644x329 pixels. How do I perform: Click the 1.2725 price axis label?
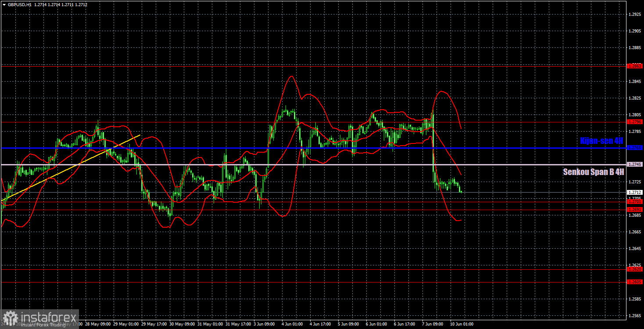coord(635,182)
